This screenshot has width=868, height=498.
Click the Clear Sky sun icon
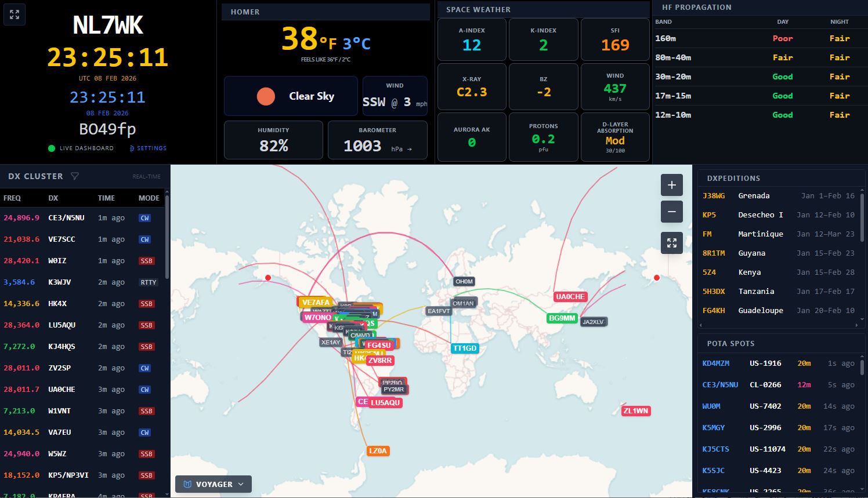(266, 96)
